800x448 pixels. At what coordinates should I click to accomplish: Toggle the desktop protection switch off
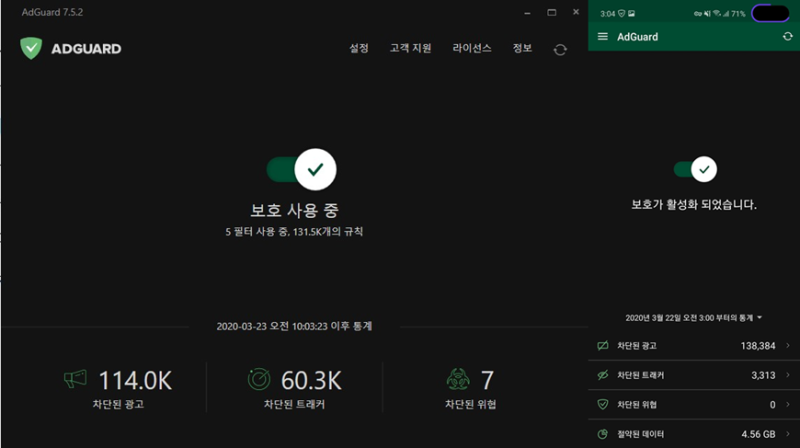point(302,169)
